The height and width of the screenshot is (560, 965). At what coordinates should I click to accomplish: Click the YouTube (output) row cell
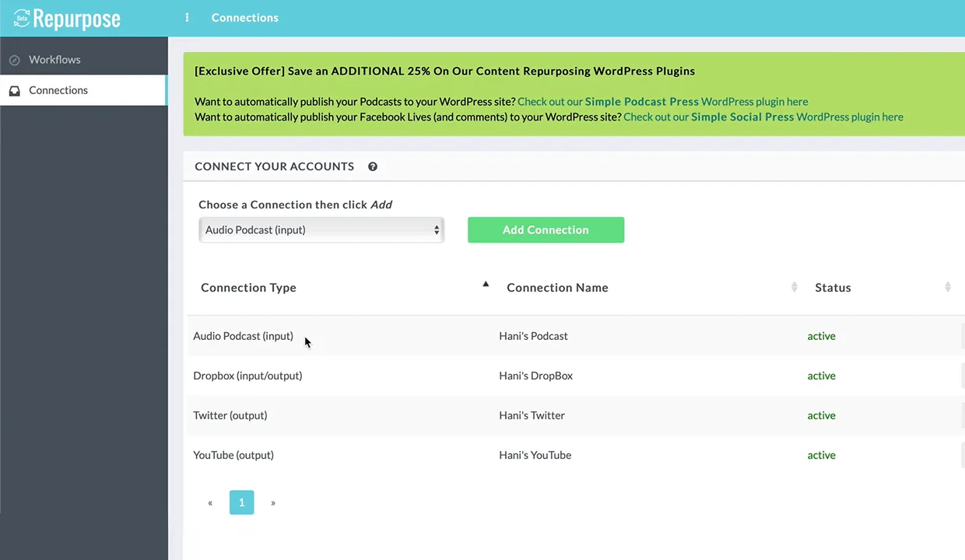[233, 455]
